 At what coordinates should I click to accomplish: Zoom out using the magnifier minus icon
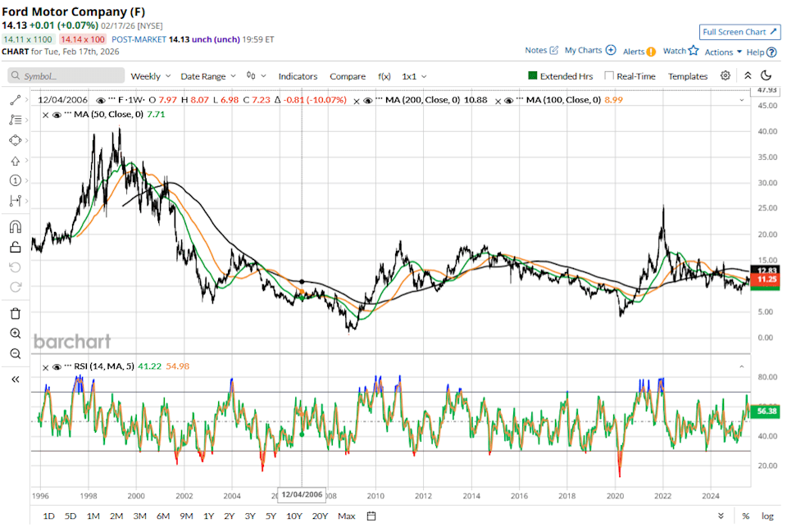click(x=16, y=353)
